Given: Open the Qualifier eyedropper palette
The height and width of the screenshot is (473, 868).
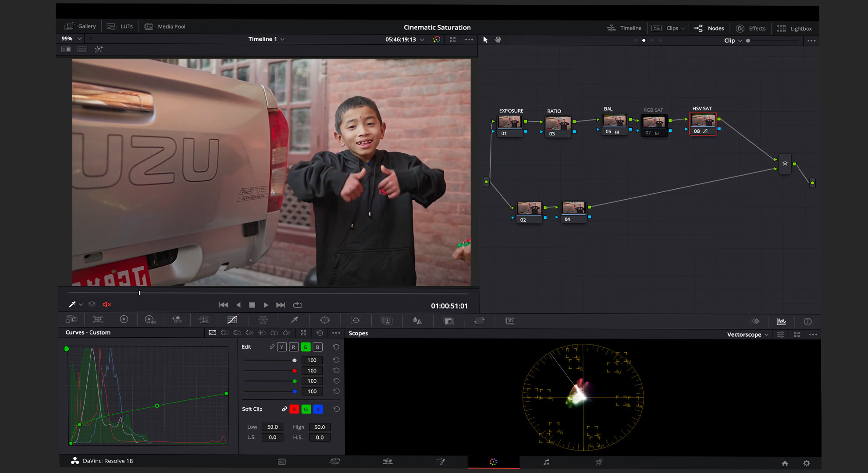Looking at the screenshot, I should [295, 320].
